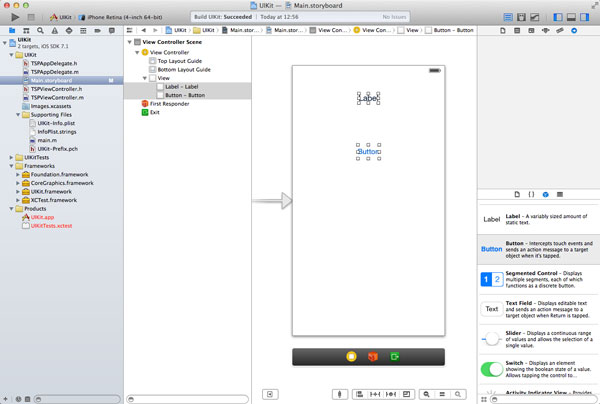600x404 pixels.
Task: Collapse the Supporting Files group
Action: coord(18,114)
